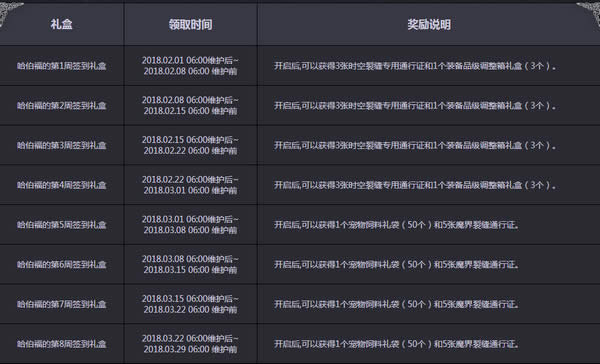Image resolution: width=600 pixels, height=364 pixels.
Task: Select the 哈伯福的第4周签到礼盒 cell
Action: pyautogui.click(x=62, y=185)
